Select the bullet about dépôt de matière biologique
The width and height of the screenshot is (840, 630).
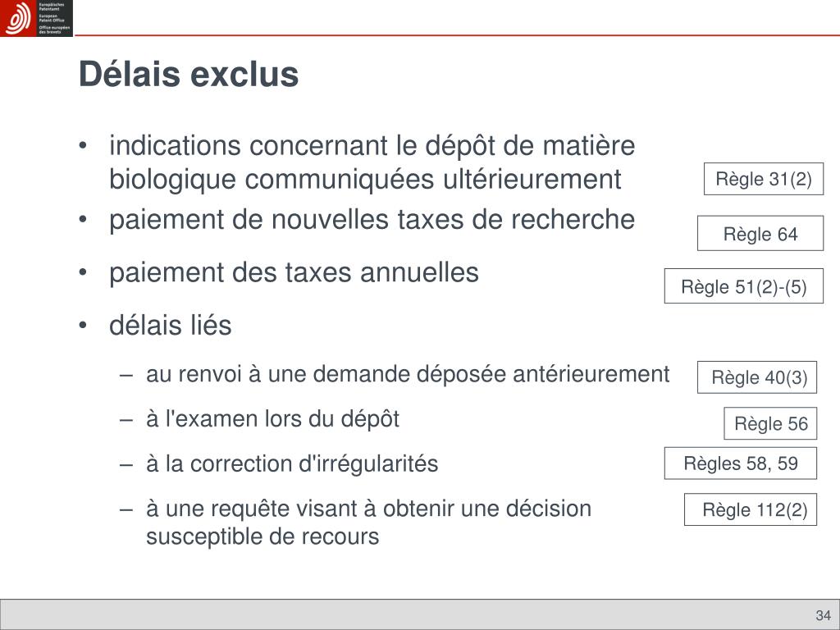(x=372, y=162)
